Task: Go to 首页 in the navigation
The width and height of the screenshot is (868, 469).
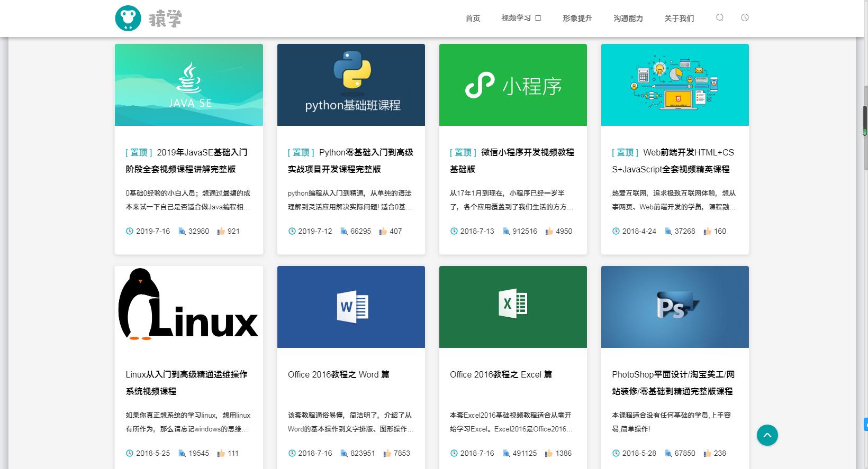Action: [473, 18]
